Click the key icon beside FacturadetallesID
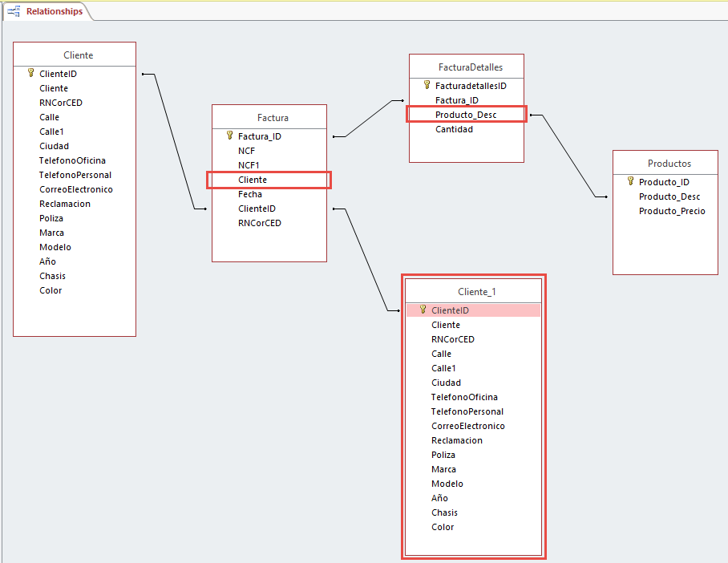The width and height of the screenshot is (728, 563). 427,85
